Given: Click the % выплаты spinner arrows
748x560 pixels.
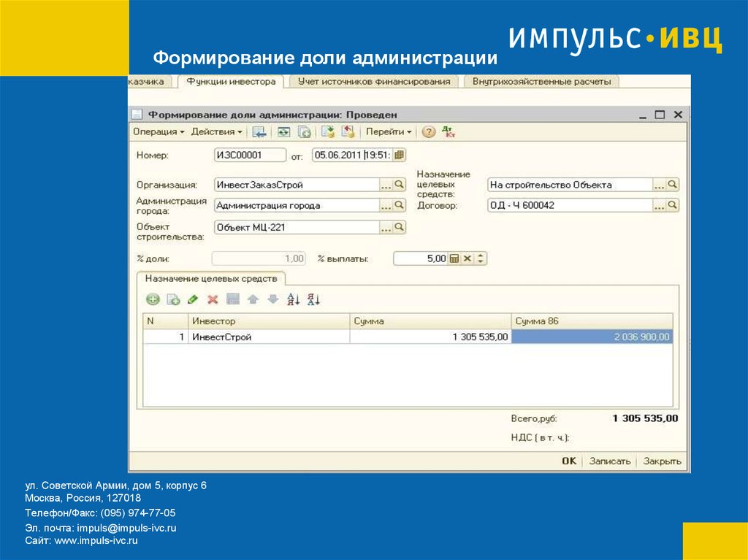Looking at the screenshot, I should (x=481, y=258).
